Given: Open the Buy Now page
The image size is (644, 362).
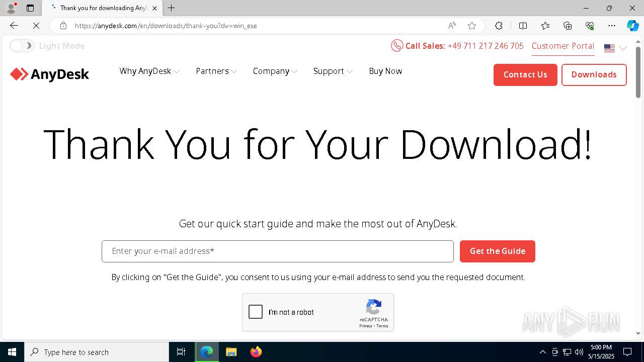Looking at the screenshot, I should tap(385, 71).
